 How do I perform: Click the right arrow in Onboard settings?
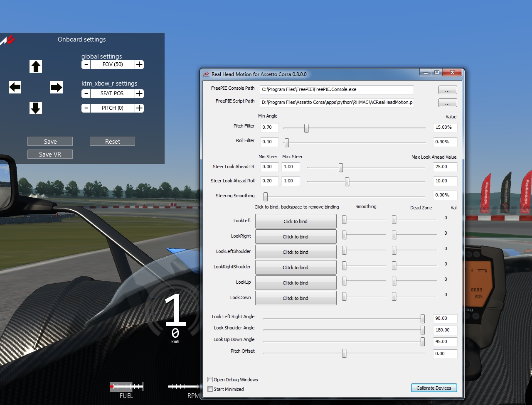point(57,87)
